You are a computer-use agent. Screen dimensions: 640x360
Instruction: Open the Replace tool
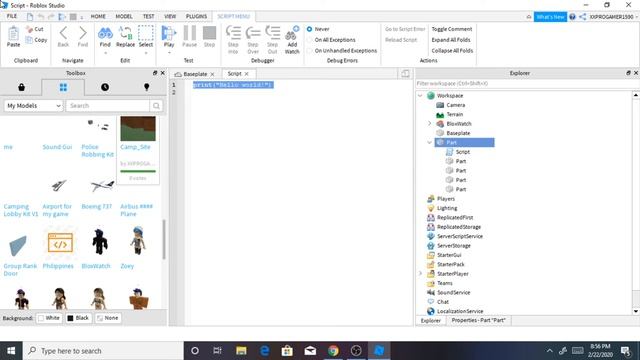pyautogui.click(x=125, y=36)
